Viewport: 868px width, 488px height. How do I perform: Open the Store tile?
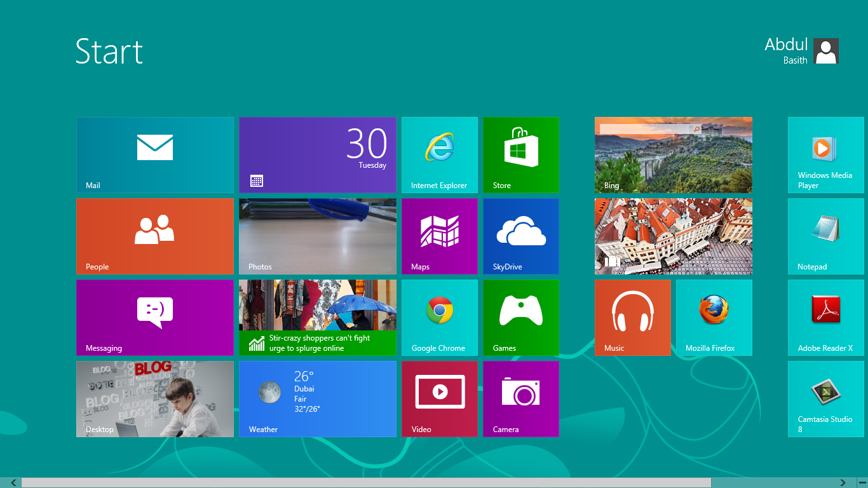(521, 155)
